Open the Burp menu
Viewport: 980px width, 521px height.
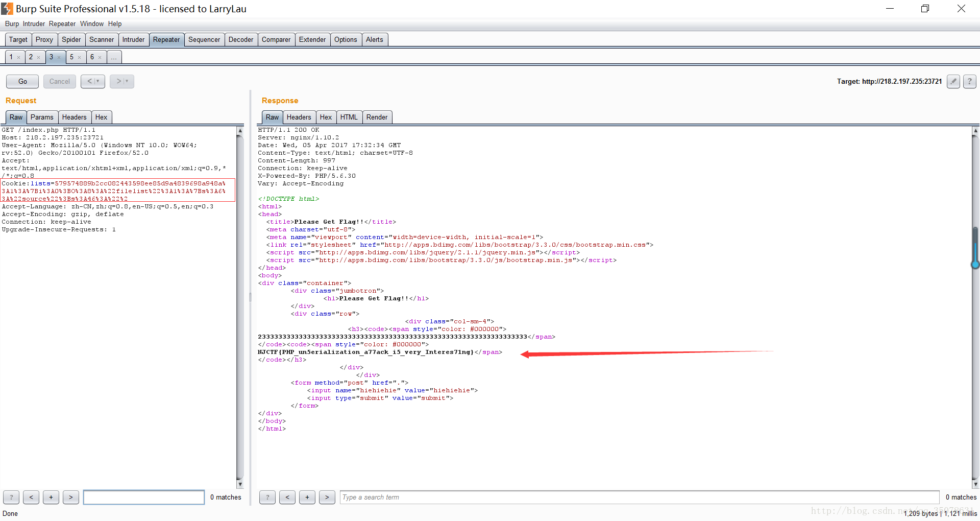point(12,24)
